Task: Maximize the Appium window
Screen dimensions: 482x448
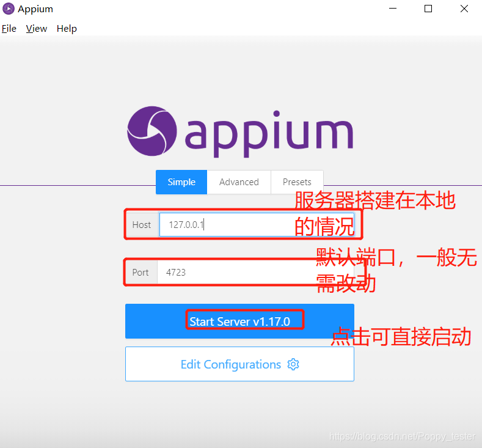Action: (x=428, y=9)
